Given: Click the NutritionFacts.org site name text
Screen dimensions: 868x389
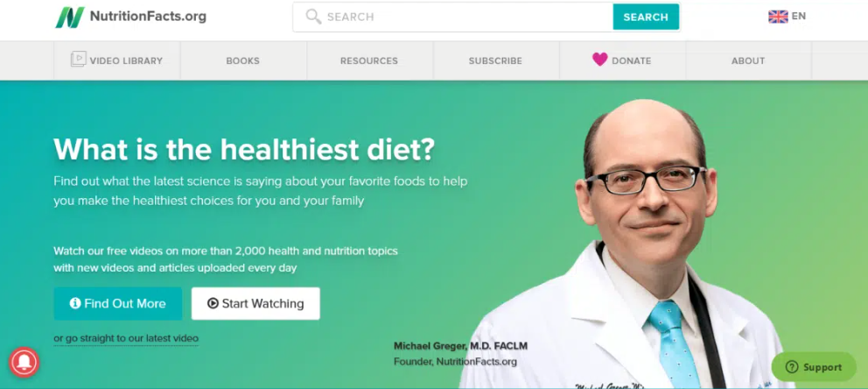Looking at the screenshot, I should [148, 17].
